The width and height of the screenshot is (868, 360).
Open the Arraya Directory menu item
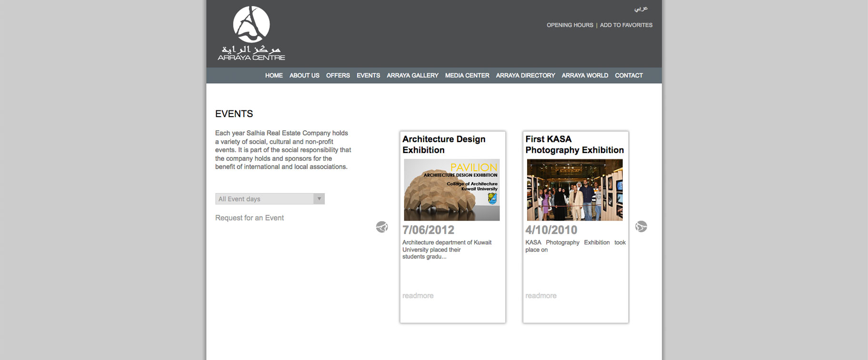[x=525, y=76]
